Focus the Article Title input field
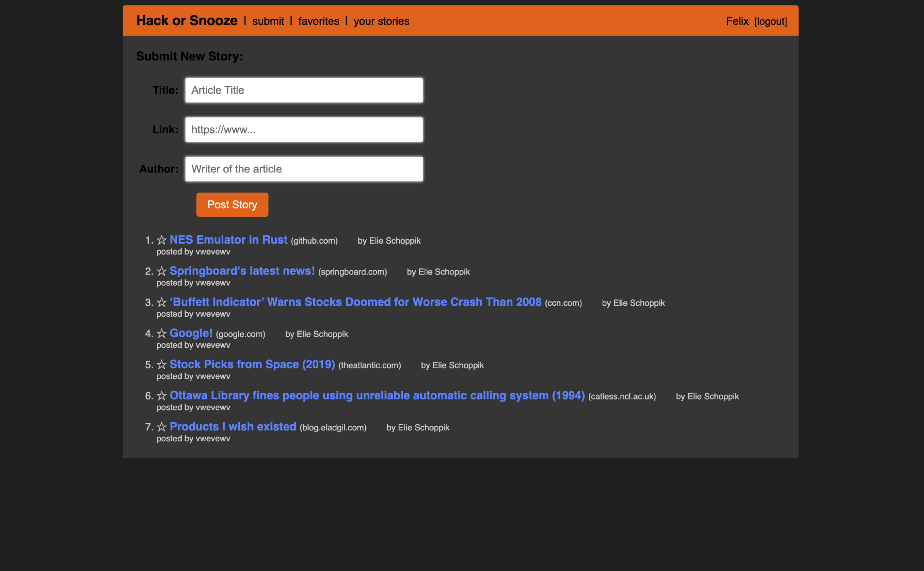924x571 pixels. [x=304, y=90]
